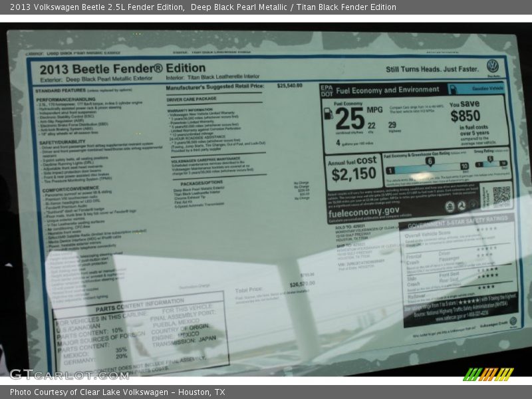Click the Volkswagen Credit logo at bottom
The height and width of the screenshot is (399, 532).
point(513,322)
